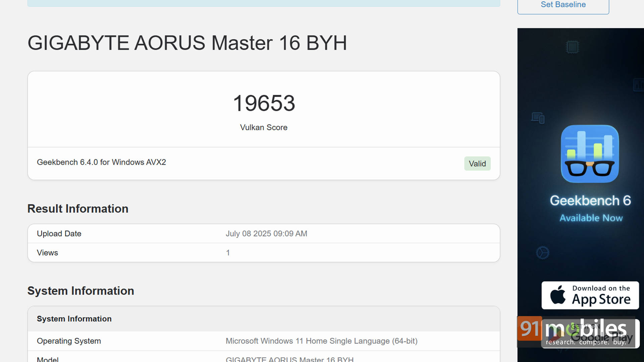This screenshot has width=644, height=362.
Task: Click the Operating System row label
Action: pos(69,341)
